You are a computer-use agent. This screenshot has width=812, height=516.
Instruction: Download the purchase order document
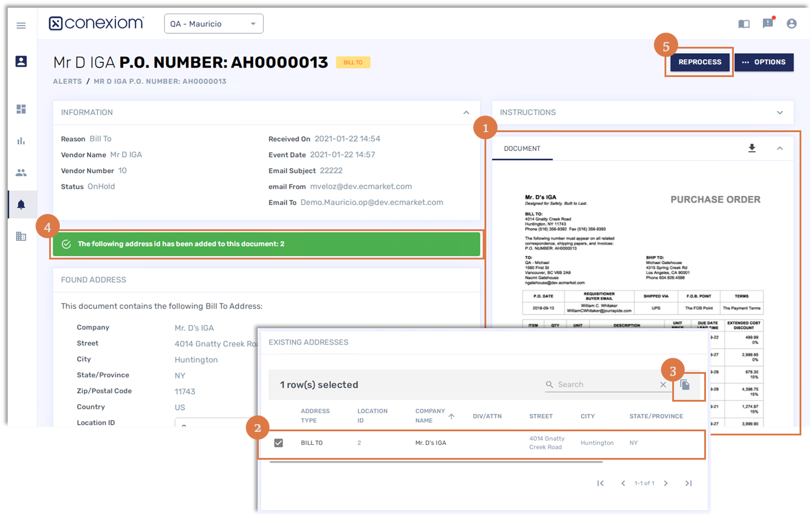coord(752,148)
